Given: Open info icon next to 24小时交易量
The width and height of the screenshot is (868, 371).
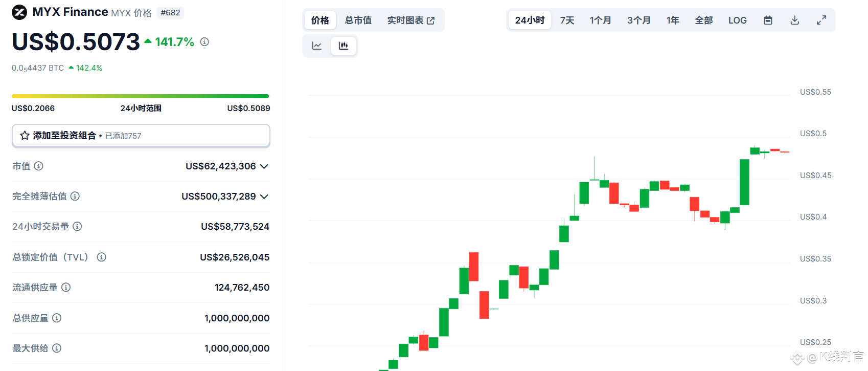Looking at the screenshot, I should [77, 226].
